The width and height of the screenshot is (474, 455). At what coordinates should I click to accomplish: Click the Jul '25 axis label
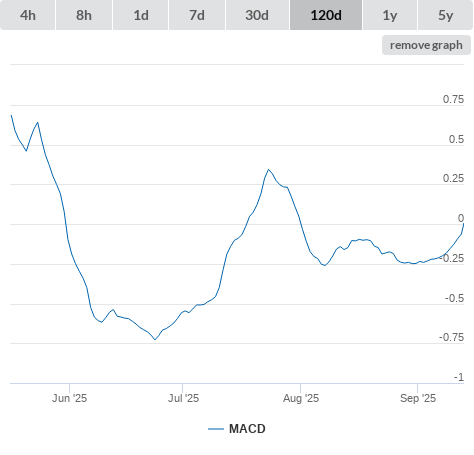tap(183, 398)
